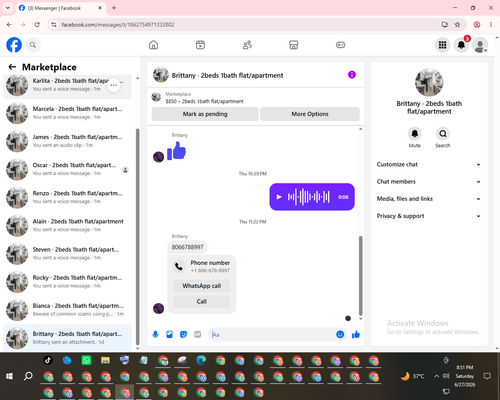Click the Marketplace listing thumbnail
Viewport: 500px width, 400px height.
pyautogui.click(x=156, y=97)
